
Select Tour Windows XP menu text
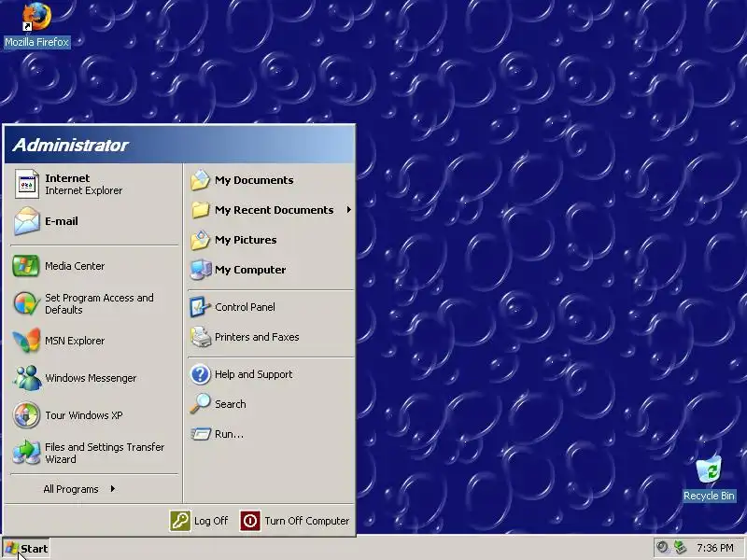point(84,415)
